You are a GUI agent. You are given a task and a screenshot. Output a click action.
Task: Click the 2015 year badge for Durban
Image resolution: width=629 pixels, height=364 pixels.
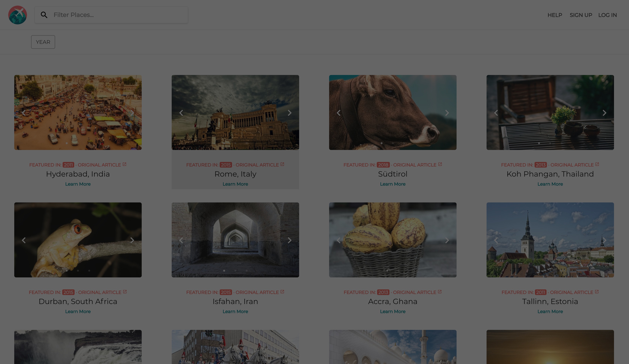point(68,292)
